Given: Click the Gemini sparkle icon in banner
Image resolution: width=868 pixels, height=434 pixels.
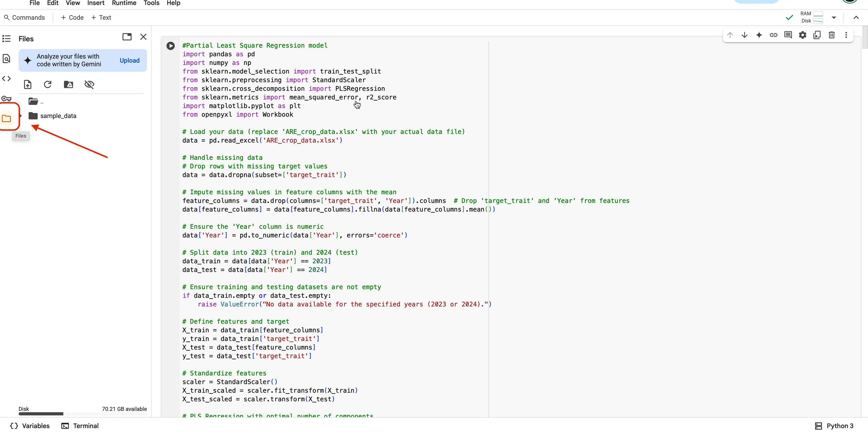Looking at the screenshot, I should point(28,60).
